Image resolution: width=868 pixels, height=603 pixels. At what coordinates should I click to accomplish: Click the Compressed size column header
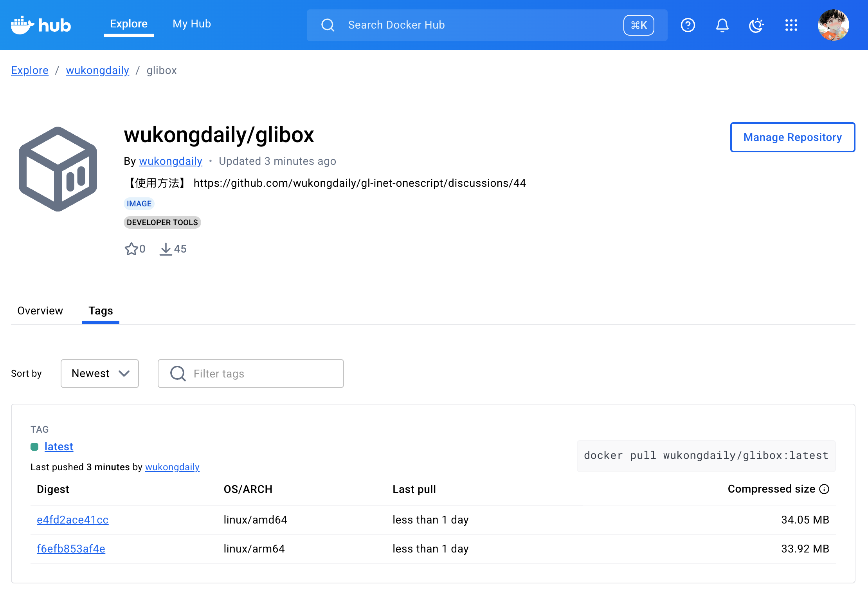pos(771,489)
